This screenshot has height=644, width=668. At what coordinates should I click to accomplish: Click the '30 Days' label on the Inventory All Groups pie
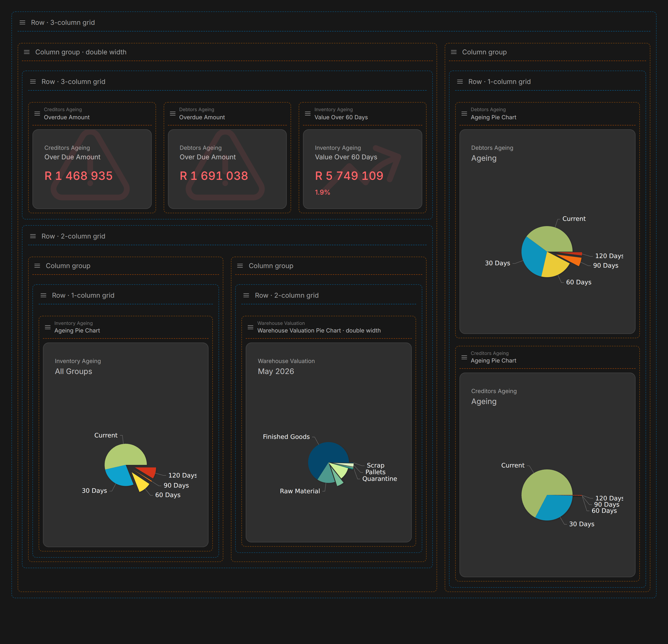tap(94, 491)
